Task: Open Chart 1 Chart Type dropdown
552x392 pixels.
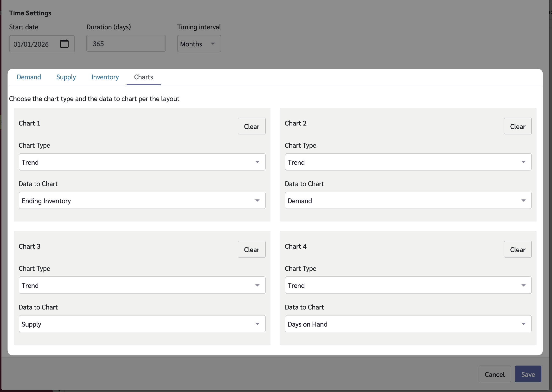Action: click(142, 162)
